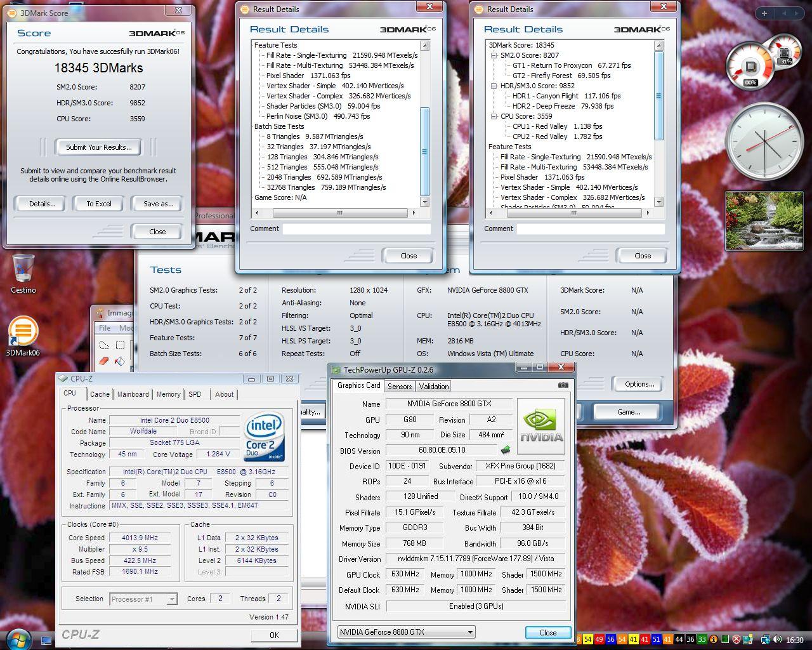This screenshot has width=812, height=650.
Task: Click Close in the GPU-Z window
Action: 548,632
